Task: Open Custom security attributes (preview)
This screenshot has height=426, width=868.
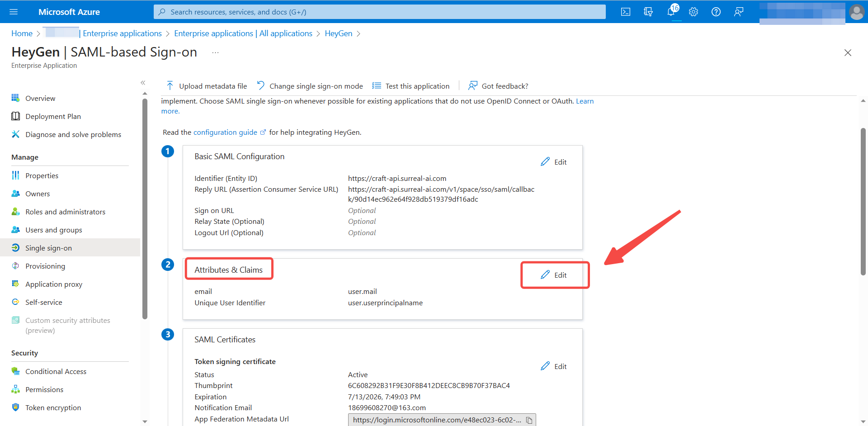Action: coord(68,325)
